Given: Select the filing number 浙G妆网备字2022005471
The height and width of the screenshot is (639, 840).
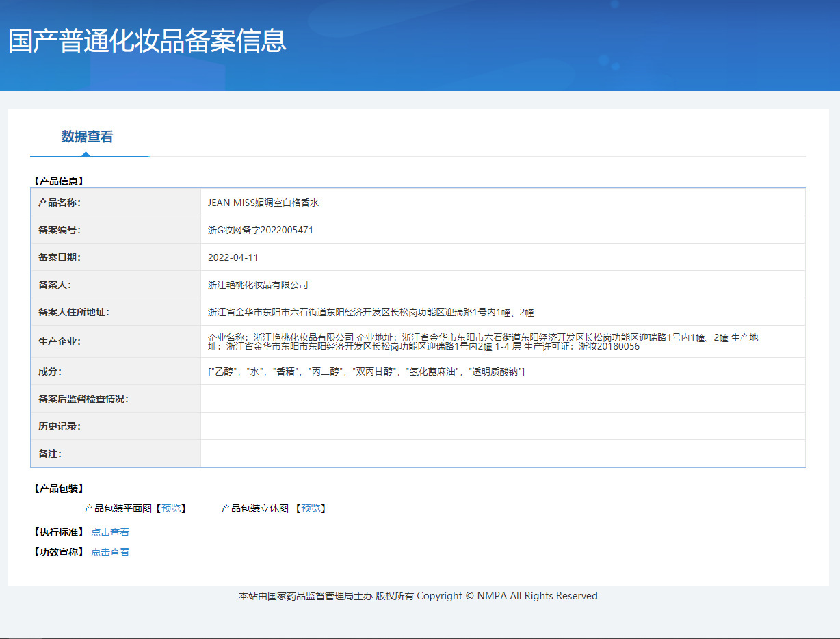Looking at the screenshot, I should pos(261,230).
